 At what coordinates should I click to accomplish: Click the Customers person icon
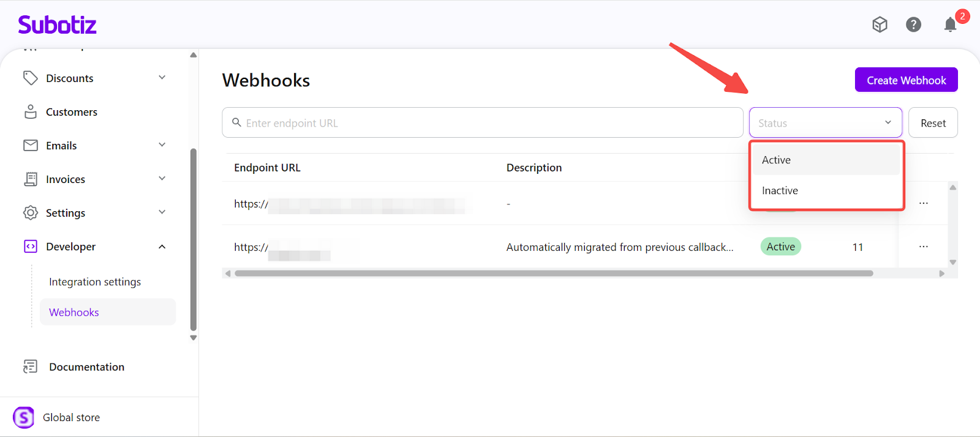click(x=31, y=112)
